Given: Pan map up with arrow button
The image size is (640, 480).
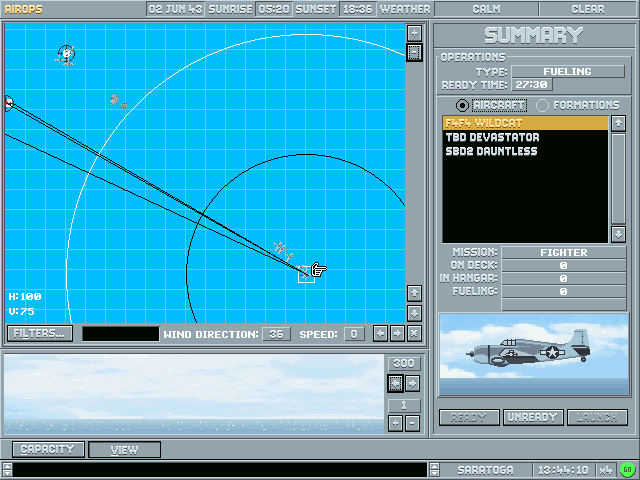Looking at the screenshot, I should [414, 293].
